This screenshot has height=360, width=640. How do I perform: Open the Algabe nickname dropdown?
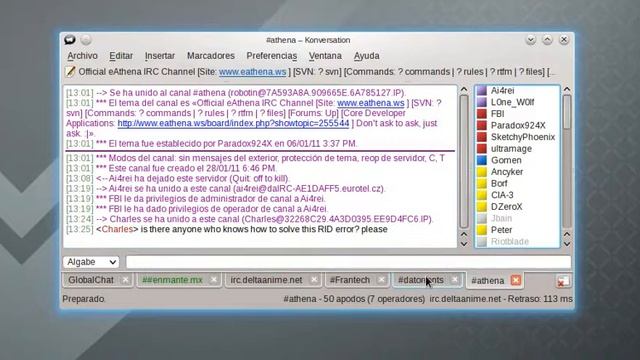91,262
